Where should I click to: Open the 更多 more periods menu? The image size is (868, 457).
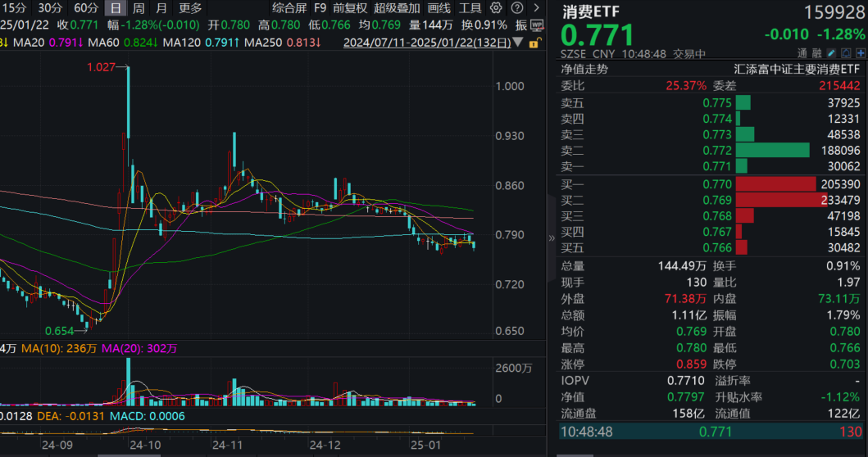(190, 7)
